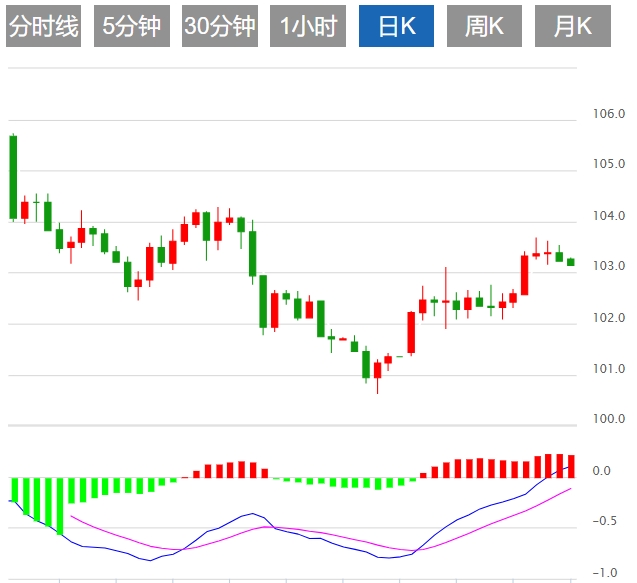Click the longest green MACD histogram bar
This screenshot has height=583, width=637.
pos(59,506)
